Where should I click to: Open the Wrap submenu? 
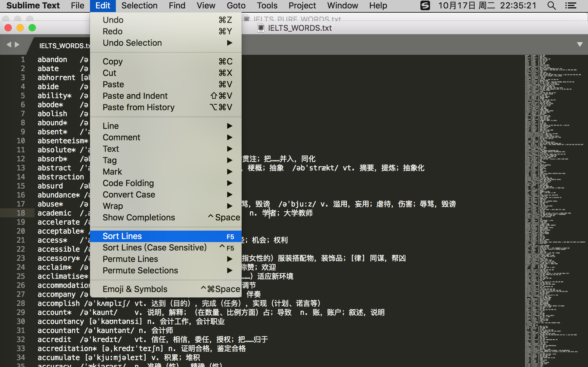[x=166, y=206]
